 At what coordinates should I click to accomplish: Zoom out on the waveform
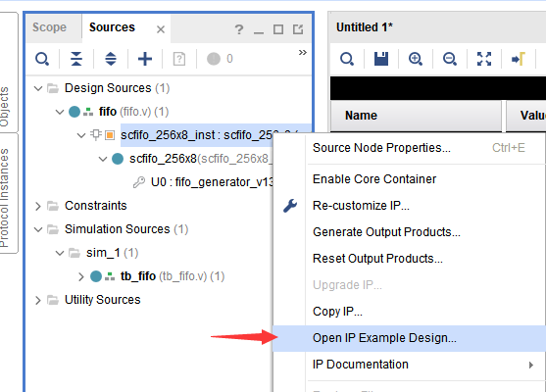point(450,59)
